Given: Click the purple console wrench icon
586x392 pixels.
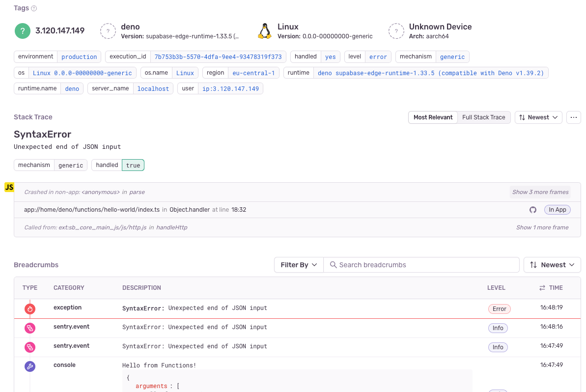Looking at the screenshot, I should coord(30,366).
